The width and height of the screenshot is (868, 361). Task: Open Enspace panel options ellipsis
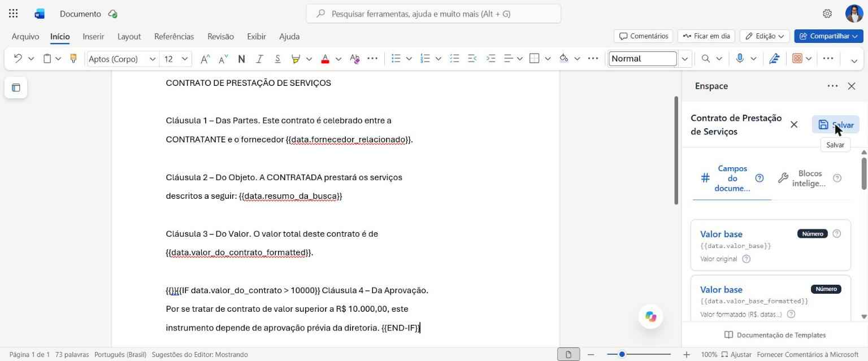pos(832,86)
